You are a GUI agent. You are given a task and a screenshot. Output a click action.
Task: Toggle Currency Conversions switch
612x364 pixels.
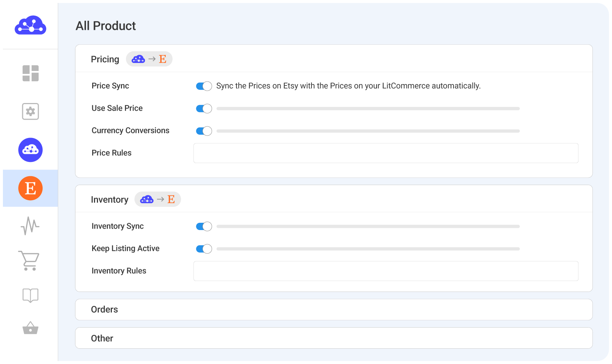(204, 131)
